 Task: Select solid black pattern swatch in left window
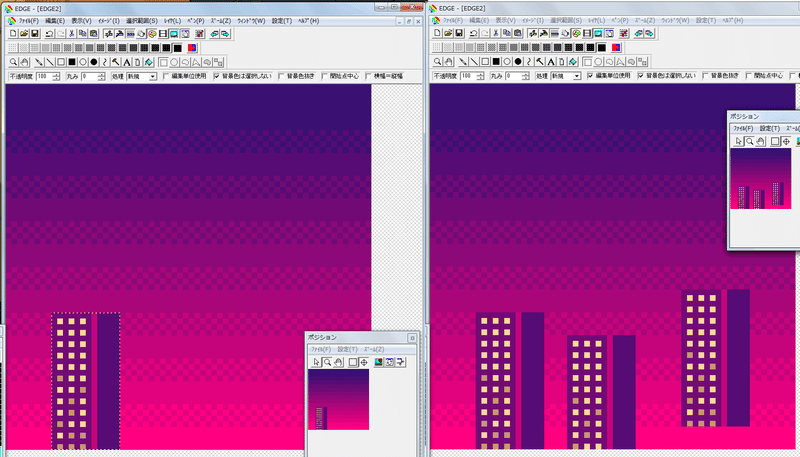178,48
